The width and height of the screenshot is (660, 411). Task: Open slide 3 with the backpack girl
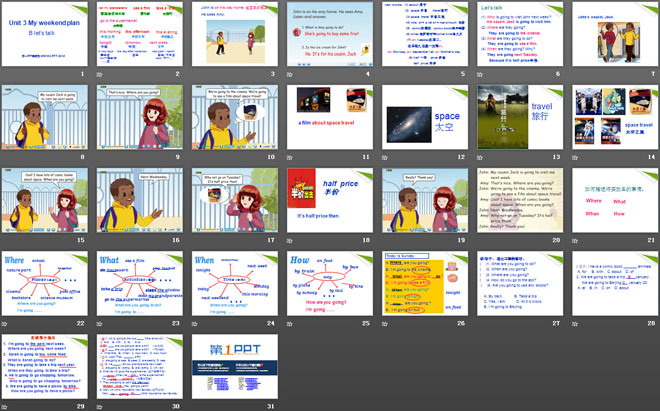234,36
